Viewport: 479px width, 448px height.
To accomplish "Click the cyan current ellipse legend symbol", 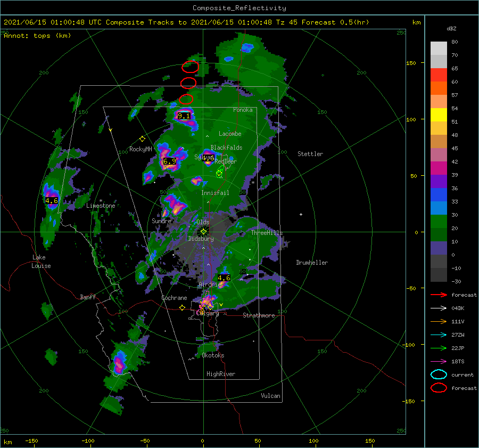I will [439, 374].
